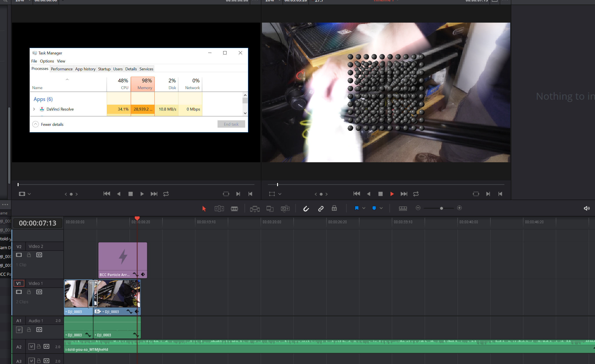This screenshot has width=595, height=364.
Task: Open source viewer mode dropdown chevron
Action: (29, 194)
